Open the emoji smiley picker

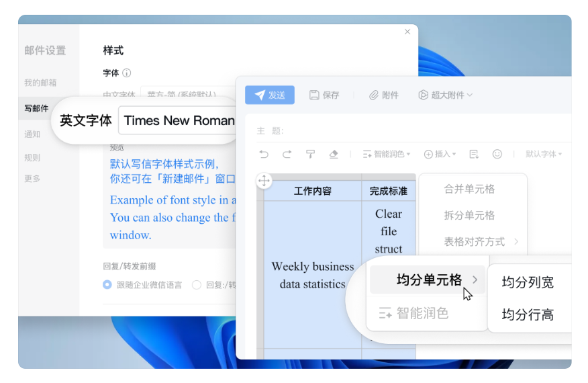coord(497,155)
